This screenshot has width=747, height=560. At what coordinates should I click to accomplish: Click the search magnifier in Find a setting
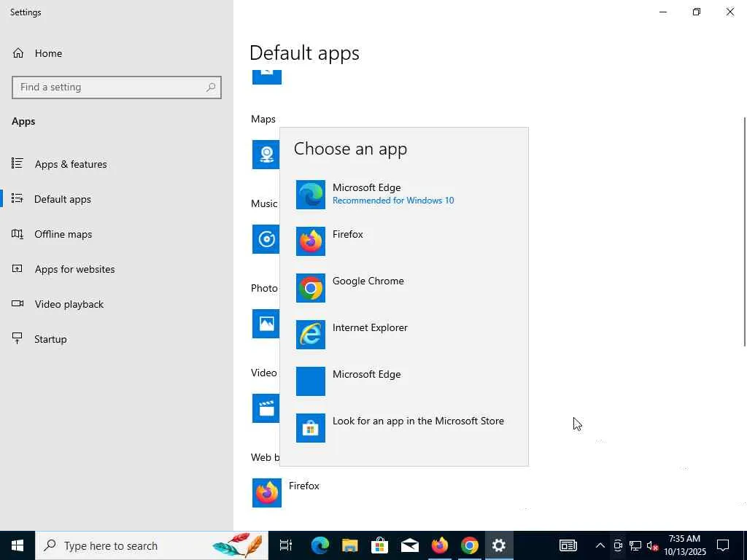(x=211, y=87)
